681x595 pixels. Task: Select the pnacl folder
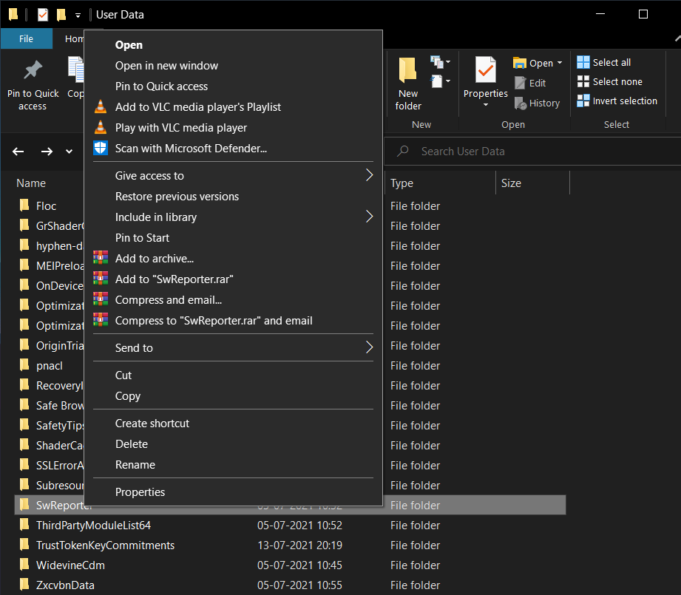tap(49, 366)
